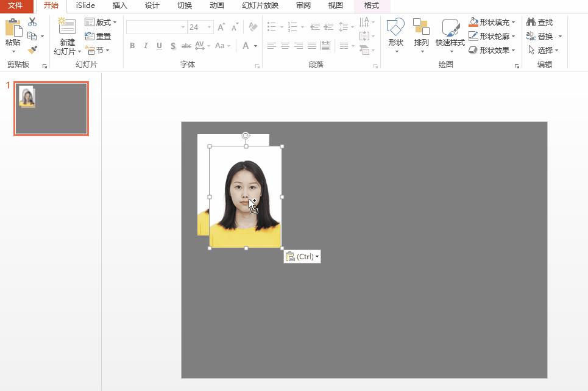Toggle bold formatting
The width and height of the screenshot is (588, 391).
point(132,46)
